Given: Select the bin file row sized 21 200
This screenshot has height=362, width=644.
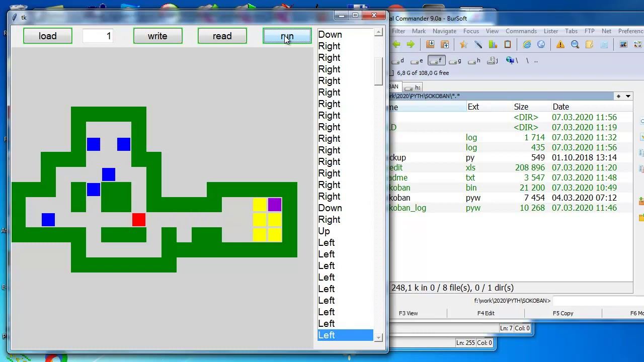Looking at the screenshot, I should point(511,188).
